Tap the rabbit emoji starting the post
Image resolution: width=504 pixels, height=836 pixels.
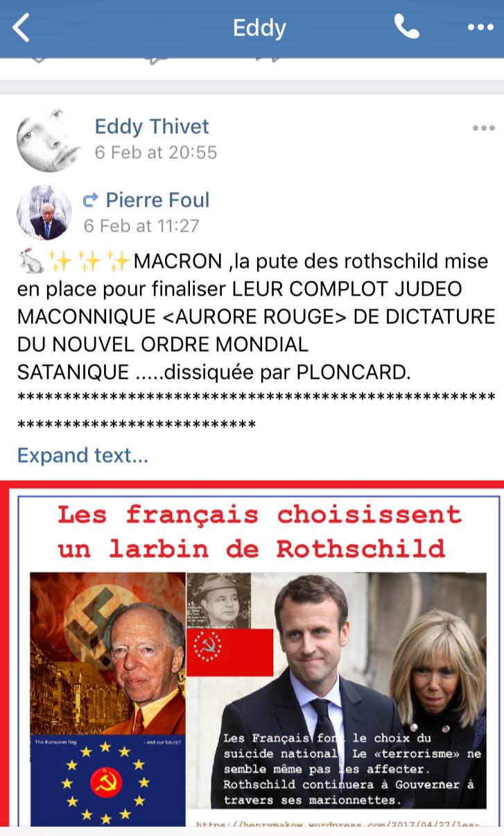point(29,262)
